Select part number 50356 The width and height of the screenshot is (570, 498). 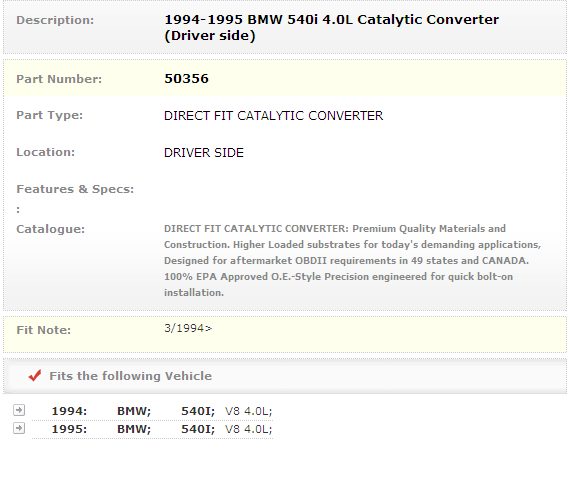coord(186,79)
